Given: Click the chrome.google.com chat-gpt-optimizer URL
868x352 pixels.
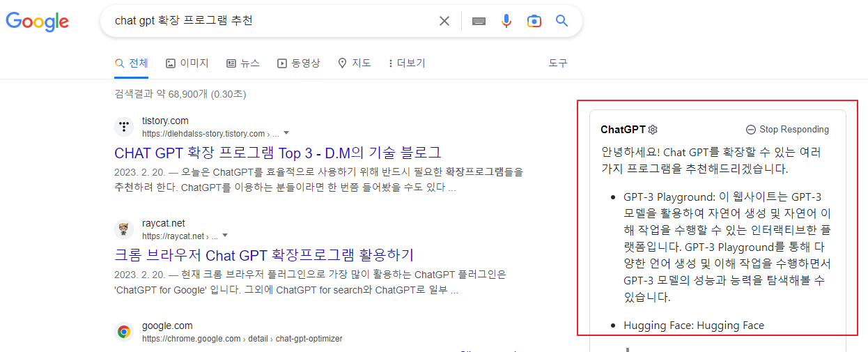Looking at the screenshot, I should point(242,339).
